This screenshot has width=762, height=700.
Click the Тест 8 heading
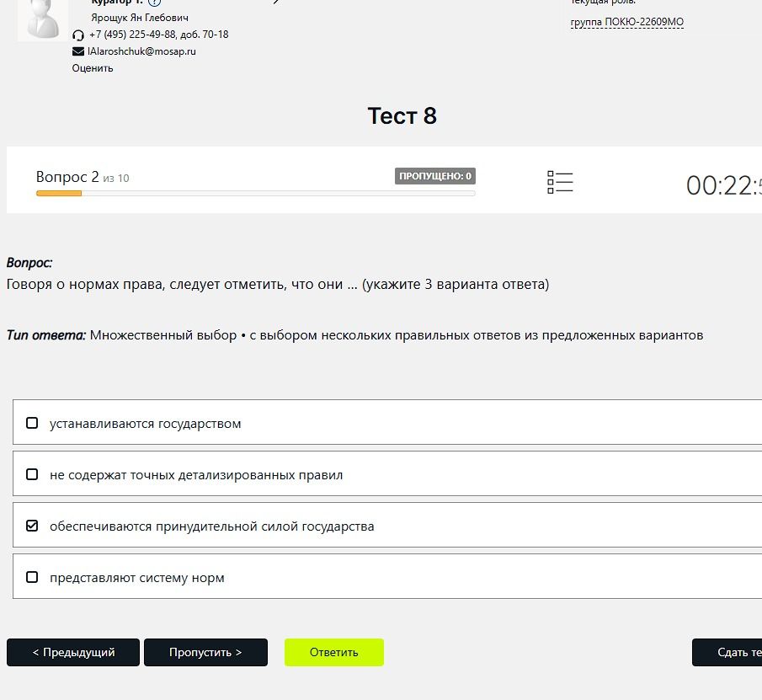402,115
